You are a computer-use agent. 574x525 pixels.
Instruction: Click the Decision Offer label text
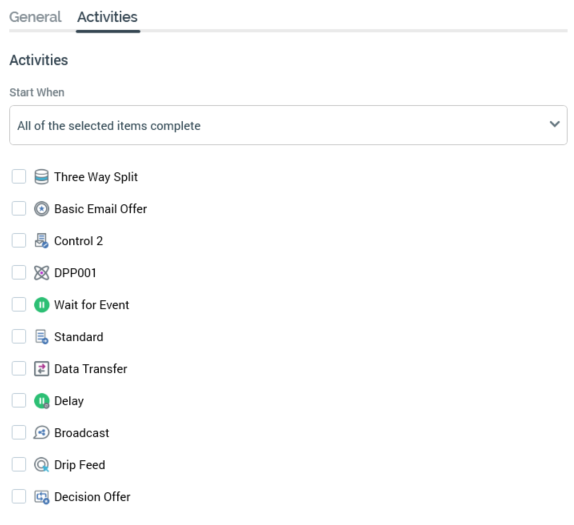[x=92, y=497]
